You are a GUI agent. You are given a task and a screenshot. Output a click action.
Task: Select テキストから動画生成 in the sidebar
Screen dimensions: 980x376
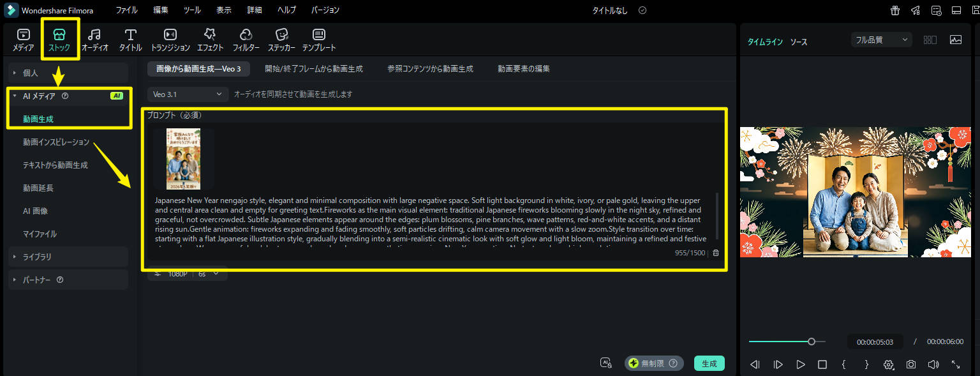point(56,165)
